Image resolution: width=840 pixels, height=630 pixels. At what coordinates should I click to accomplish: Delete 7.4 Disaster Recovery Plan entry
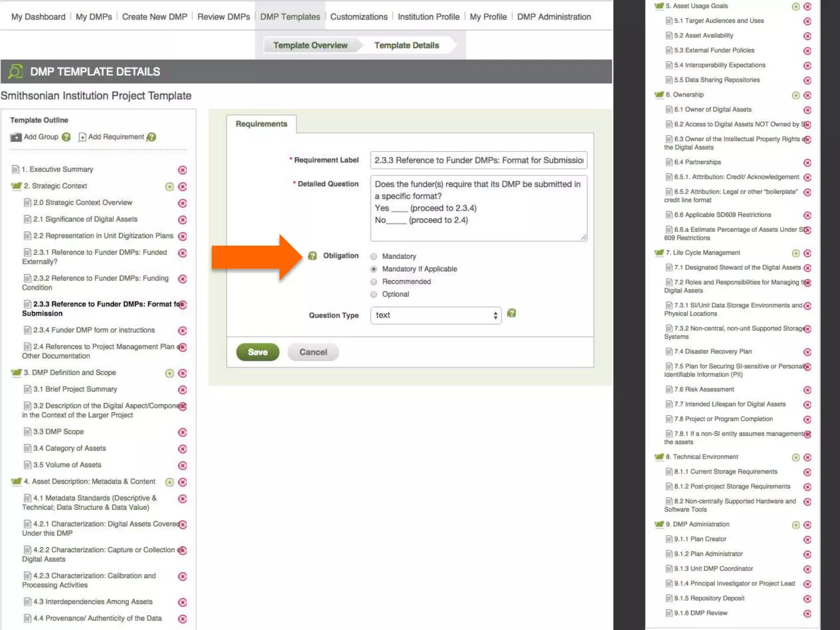(x=807, y=352)
